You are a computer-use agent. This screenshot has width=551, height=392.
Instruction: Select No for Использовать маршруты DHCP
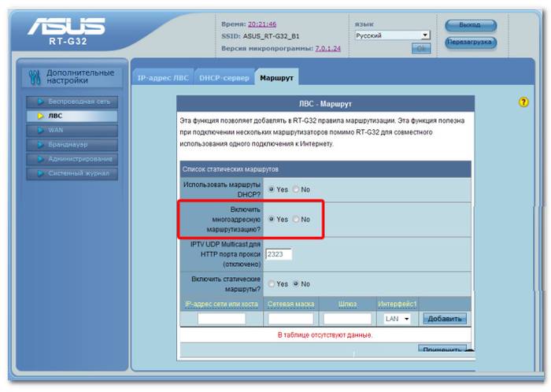pyautogui.click(x=296, y=190)
